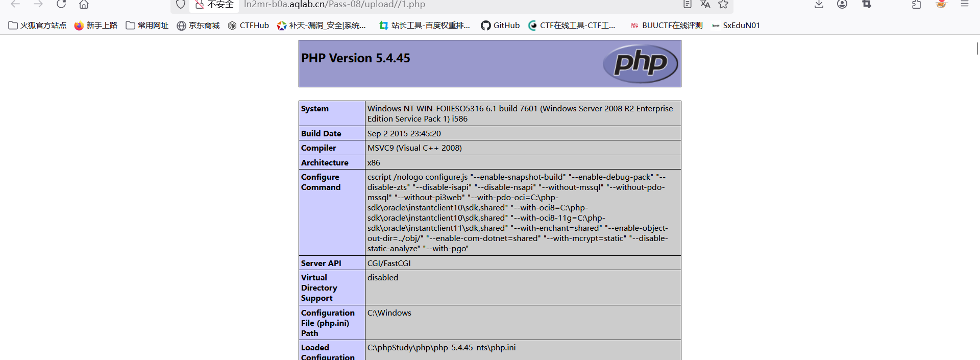This screenshot has width=980, height=360.
Task: Click the MSVC9 (Visual C++ 2008) value
Action: tap(414, 148)
